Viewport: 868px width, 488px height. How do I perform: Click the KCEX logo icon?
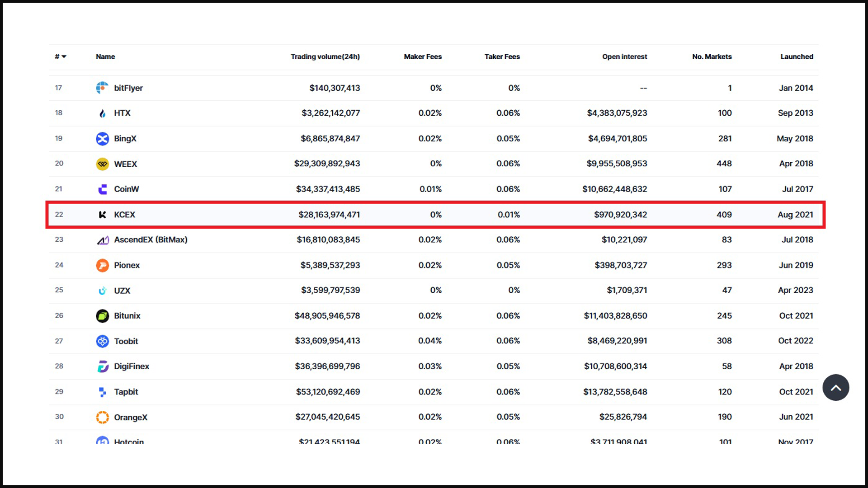(x=102, y=215)
